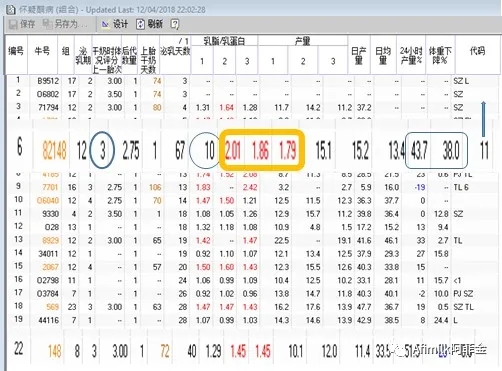Image resolution: width=502 pixels, height=371 pixels.
Task: Select cow number 569
Action: [52, 307]
